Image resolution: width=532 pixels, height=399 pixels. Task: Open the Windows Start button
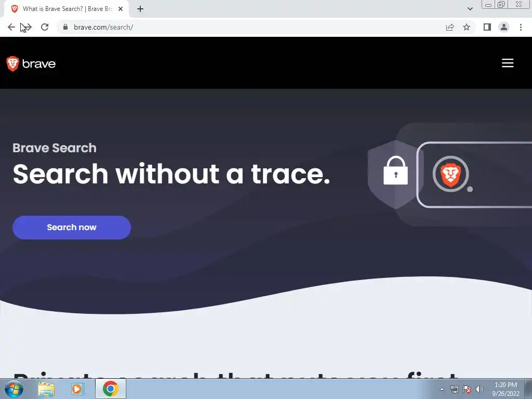pos(14,389)
